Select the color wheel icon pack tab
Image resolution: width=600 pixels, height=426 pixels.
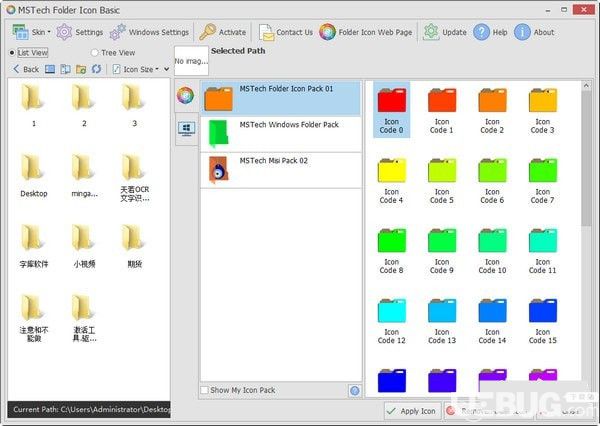click(x=186, y=95)
